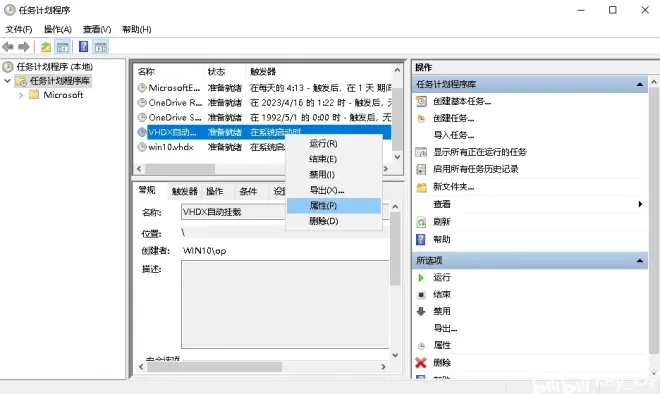Image resolution: width=660 pixels, height=394 pixels.
Task: Click the 禁用 down-arrow icon
Action: point(421,311)
